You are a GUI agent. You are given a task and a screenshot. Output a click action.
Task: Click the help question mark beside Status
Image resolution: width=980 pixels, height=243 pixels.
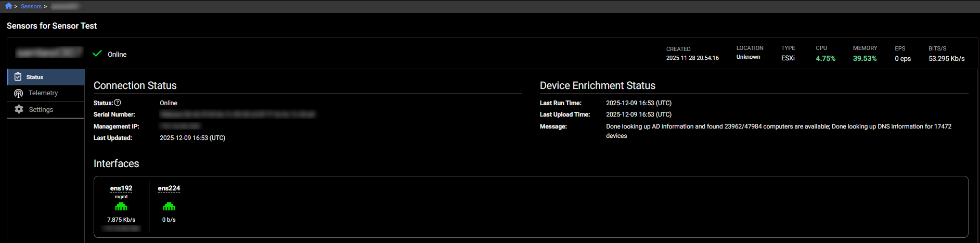point(118,103)
